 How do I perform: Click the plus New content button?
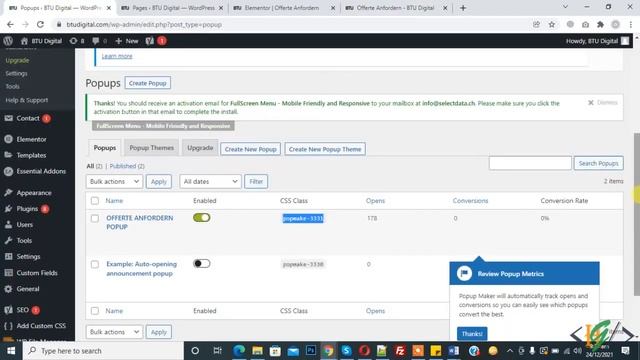click(127, 41)
